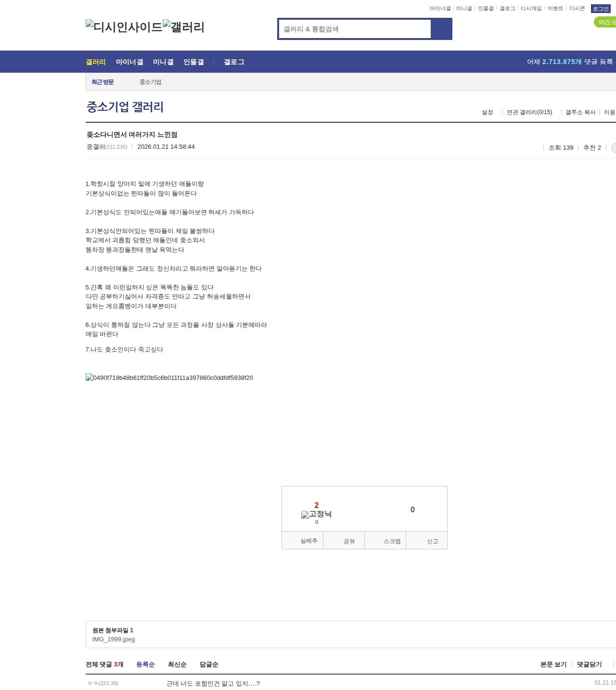This screenshot has width=616, height=690.
Task: Click 본문 보기 to jump to post
Action: 553,664
